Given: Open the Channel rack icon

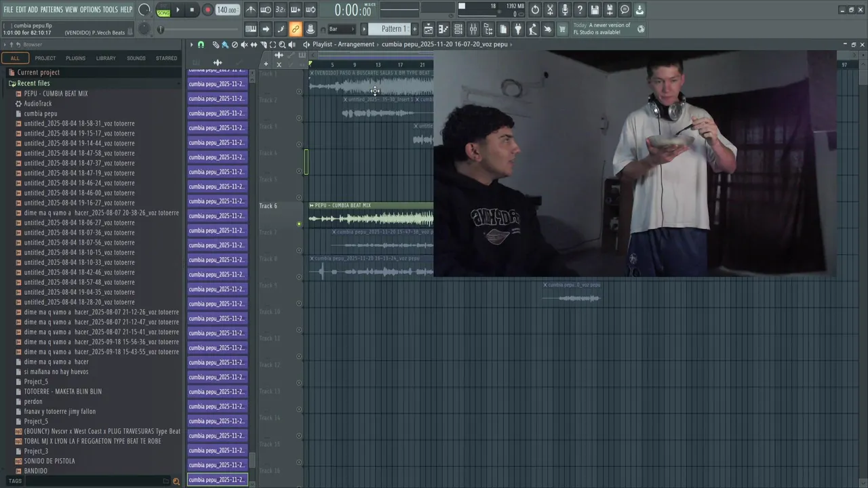Looking at the screenshot, I should (458, 29).
